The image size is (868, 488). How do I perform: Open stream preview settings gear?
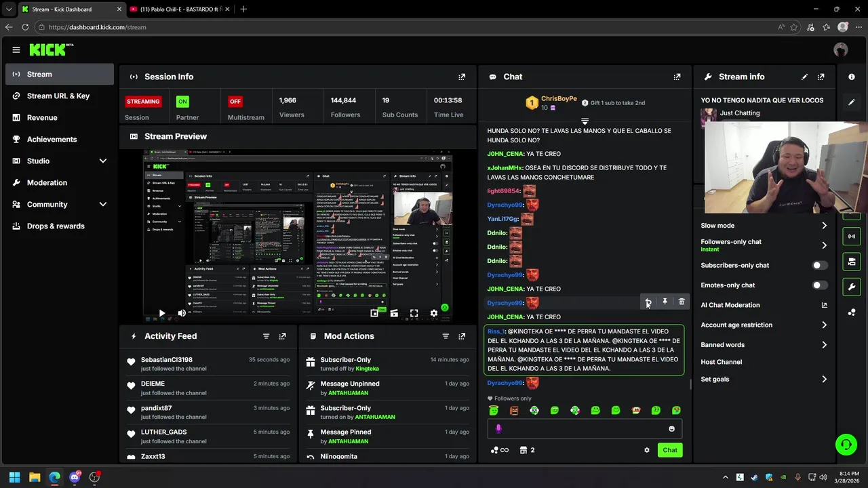click(x=434, y=313)
